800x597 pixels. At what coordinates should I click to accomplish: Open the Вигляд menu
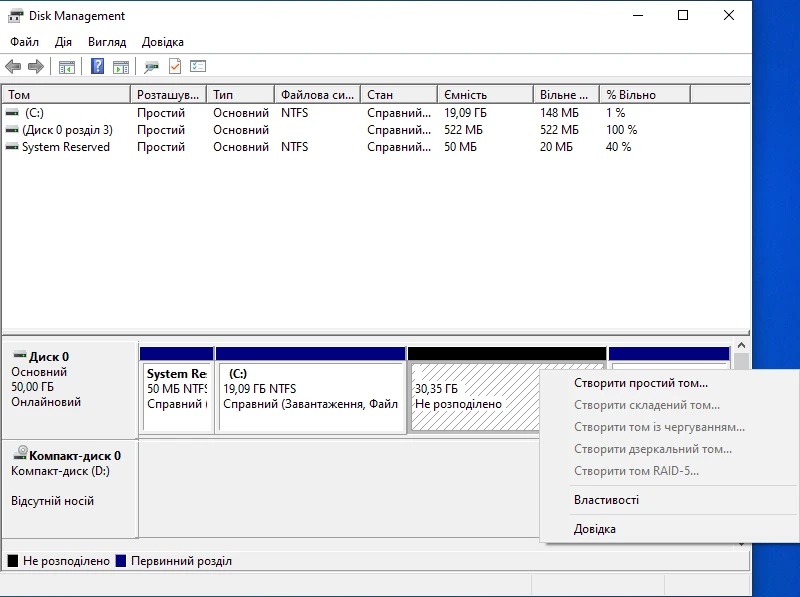pyautogui.click(x=107, y=42)
